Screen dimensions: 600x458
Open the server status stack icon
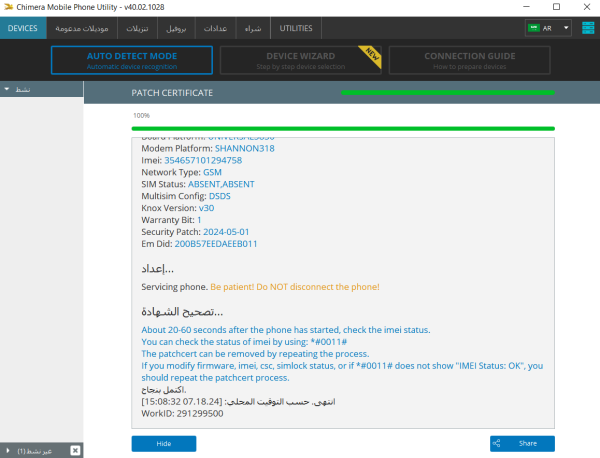pyautogui.click(x=588, y=28)
